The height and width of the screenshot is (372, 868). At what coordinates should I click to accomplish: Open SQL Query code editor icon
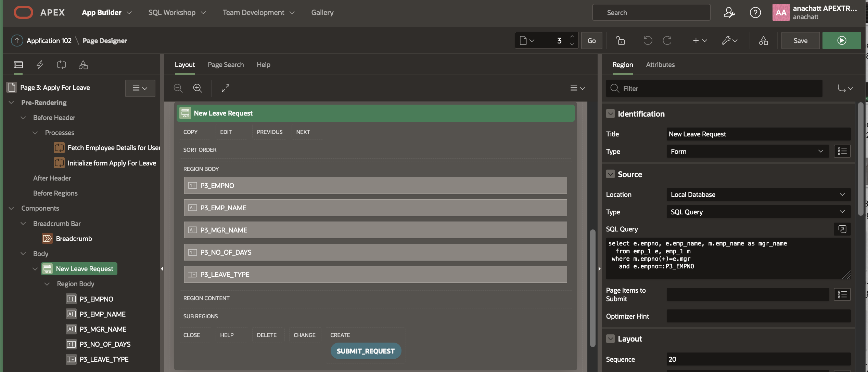pos(842,229)
